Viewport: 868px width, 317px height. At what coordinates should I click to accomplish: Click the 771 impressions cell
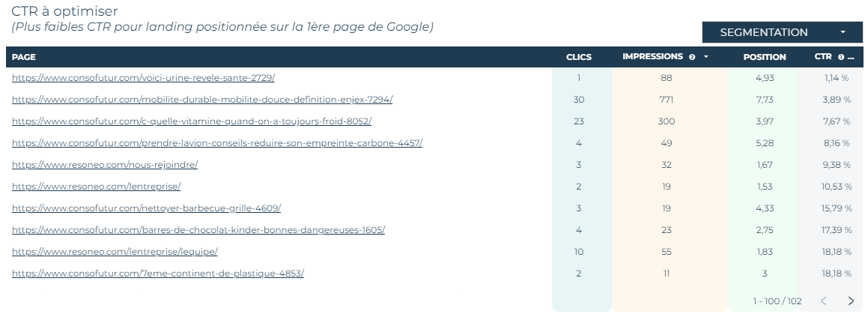click(x=666, y=100)
